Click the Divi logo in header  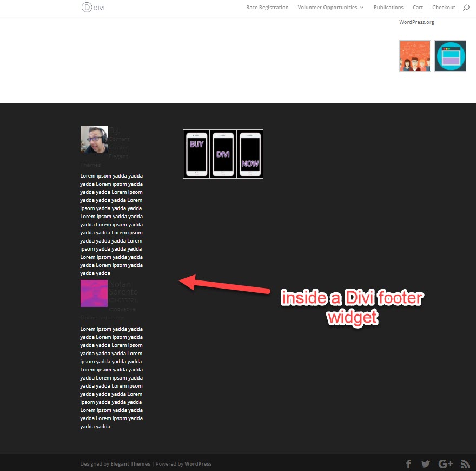(93, 7)
